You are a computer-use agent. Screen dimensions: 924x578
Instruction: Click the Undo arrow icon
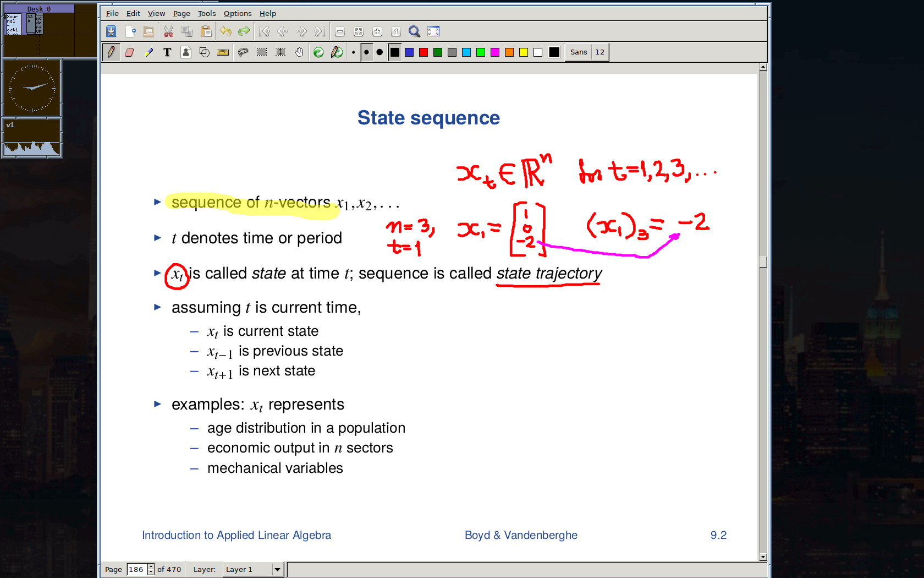(226, 31)
